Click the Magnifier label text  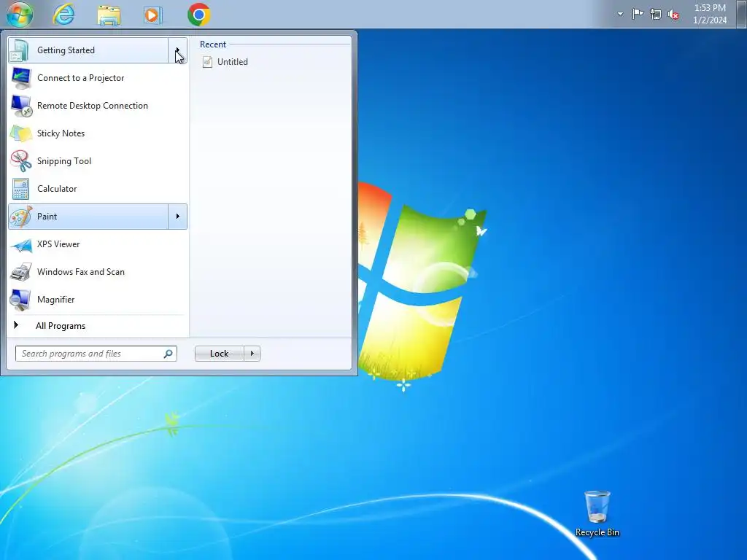[55, 300]
